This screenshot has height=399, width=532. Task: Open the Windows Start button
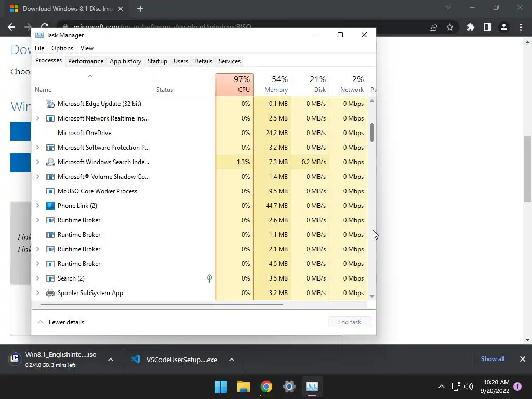(220, 387)
